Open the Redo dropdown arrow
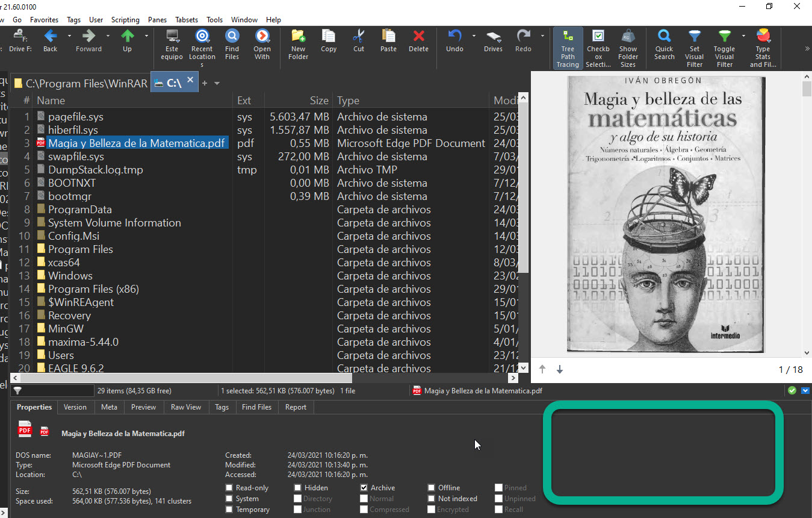Screen dimensions: 812x518 [x=542, y=36]
